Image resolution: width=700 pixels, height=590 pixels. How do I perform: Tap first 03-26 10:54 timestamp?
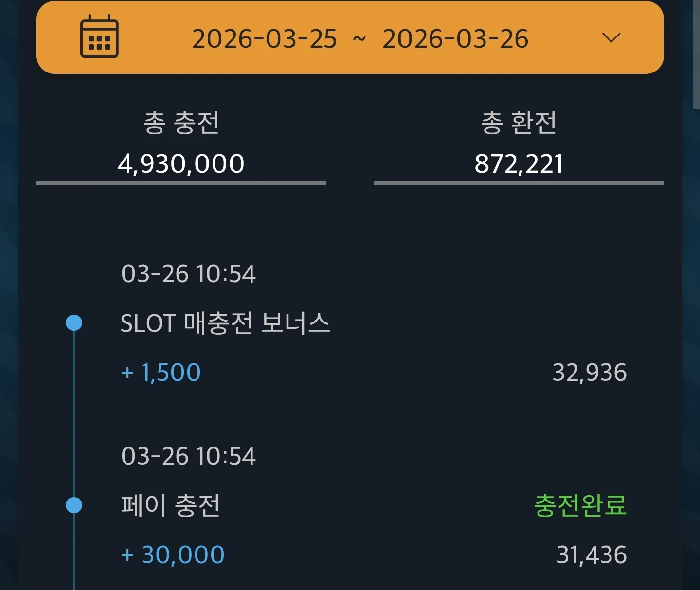coord(188,274)
